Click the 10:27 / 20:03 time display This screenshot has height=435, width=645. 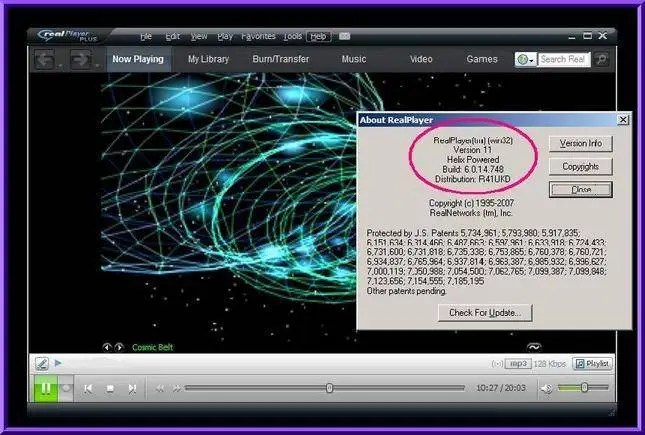tap(501, 388)
